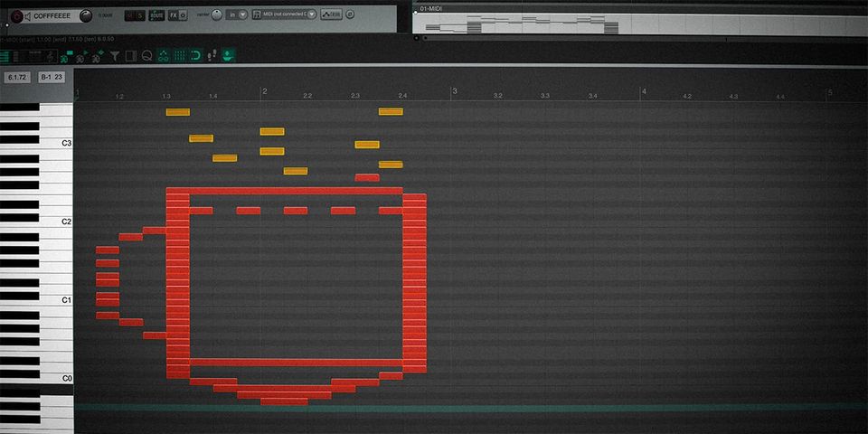868x434 pixels.
Task: Toggle the grid display icon
Action: 179,55
